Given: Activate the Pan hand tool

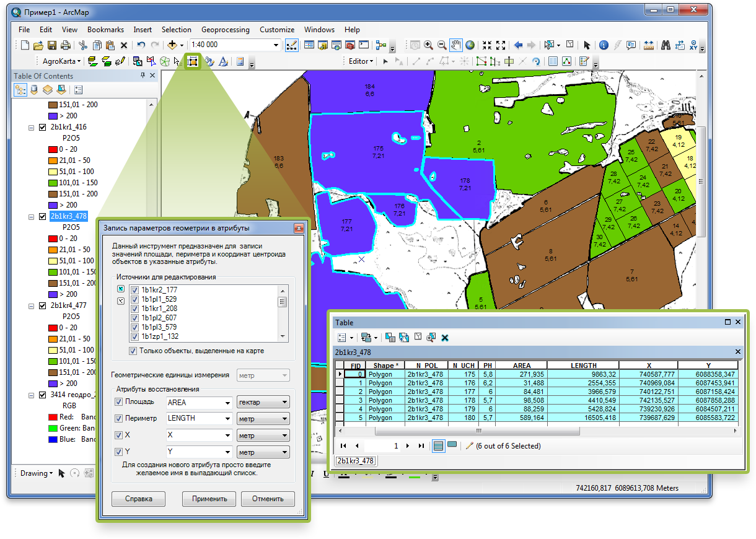Looking at the screenshot, I should coord(456,45).
